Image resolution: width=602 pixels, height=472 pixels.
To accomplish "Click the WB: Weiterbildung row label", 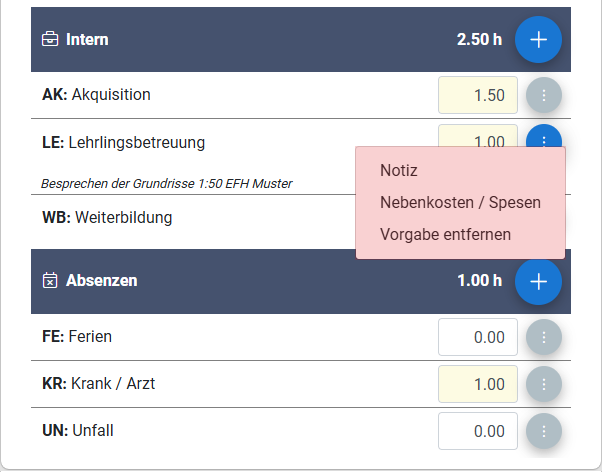I will tap(107, 217).
